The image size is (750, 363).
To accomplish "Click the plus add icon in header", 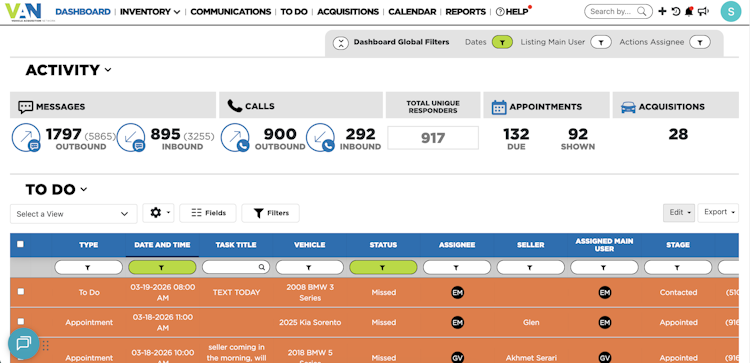I will pos(662,11).
